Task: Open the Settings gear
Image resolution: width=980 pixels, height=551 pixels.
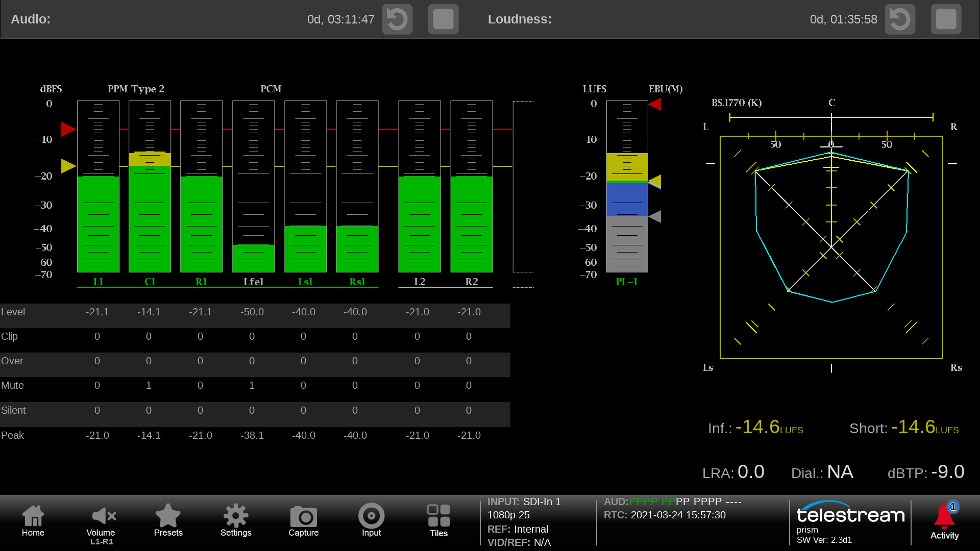Action: 236,521
